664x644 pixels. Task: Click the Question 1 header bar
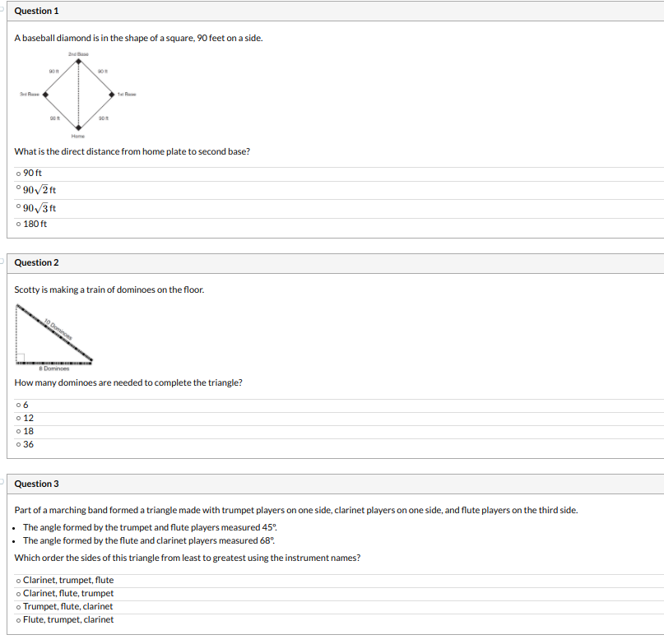point(332,11)
